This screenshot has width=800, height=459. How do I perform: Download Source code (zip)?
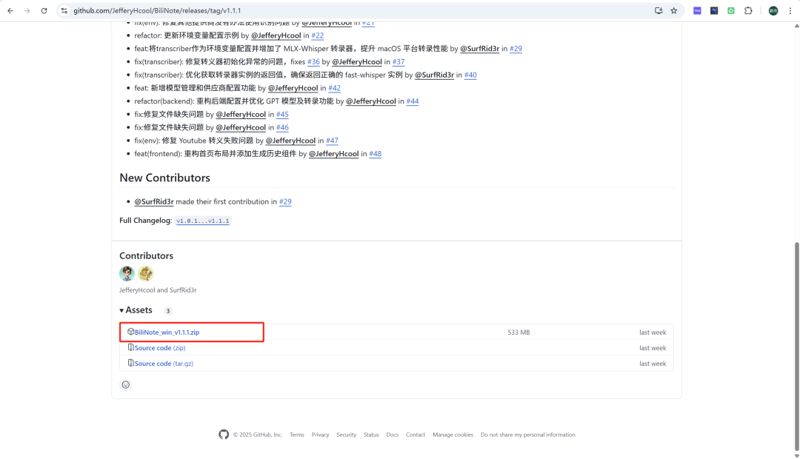point(160,348)
